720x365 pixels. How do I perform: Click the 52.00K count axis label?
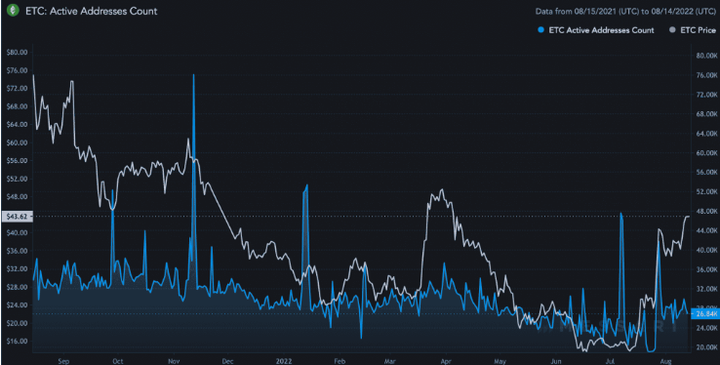(706, 192)
